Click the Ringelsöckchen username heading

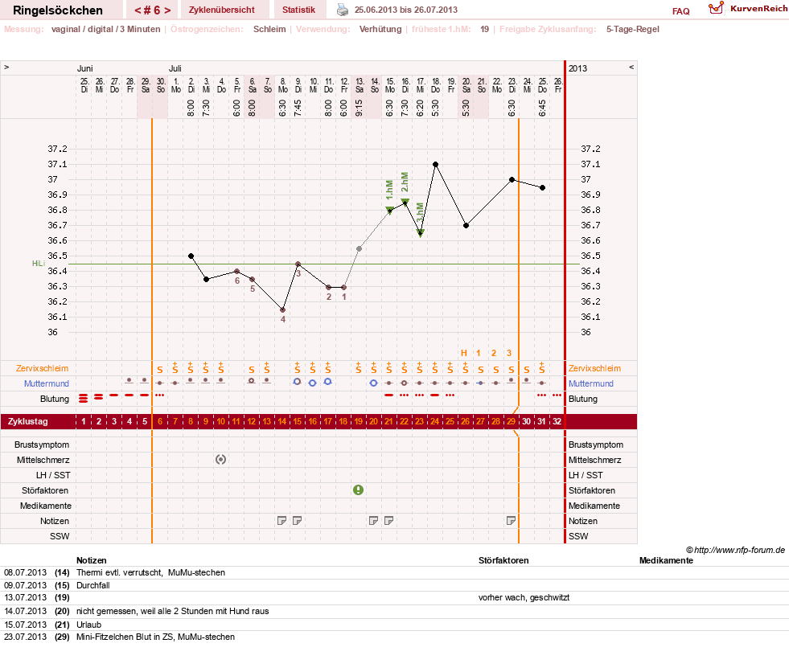58,10
